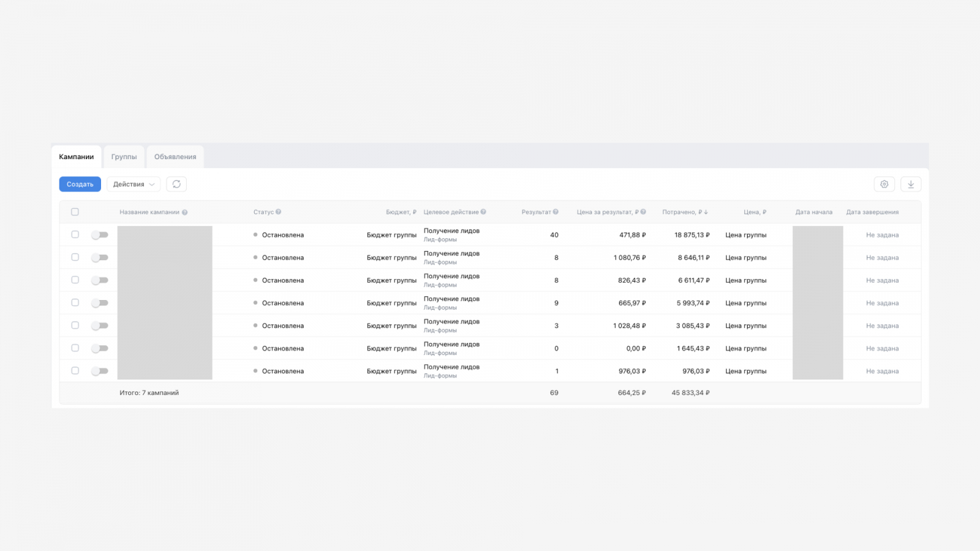
Task: Click help icon beside Название кампании
Action: point(185,212)
